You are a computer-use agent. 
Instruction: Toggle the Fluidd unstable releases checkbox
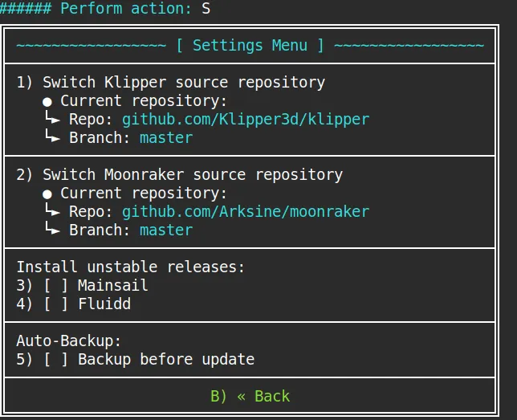(55, 304)
